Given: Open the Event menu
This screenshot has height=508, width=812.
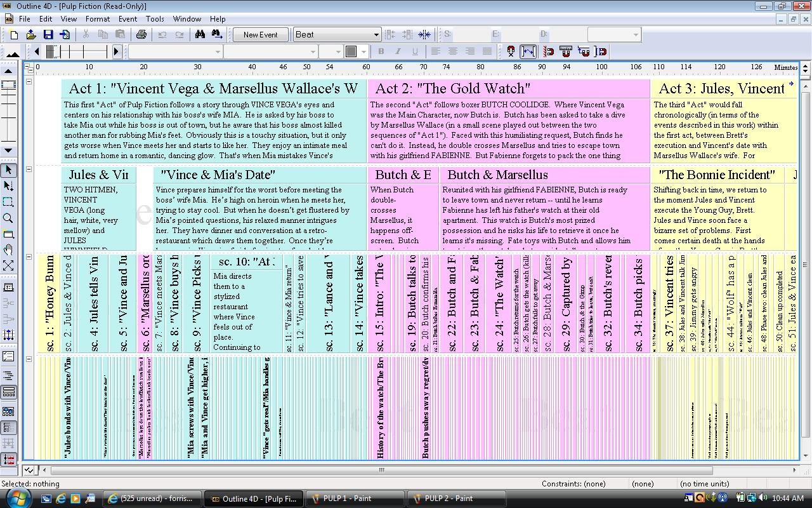Looking at the screenshot, I should pos(128,19).
